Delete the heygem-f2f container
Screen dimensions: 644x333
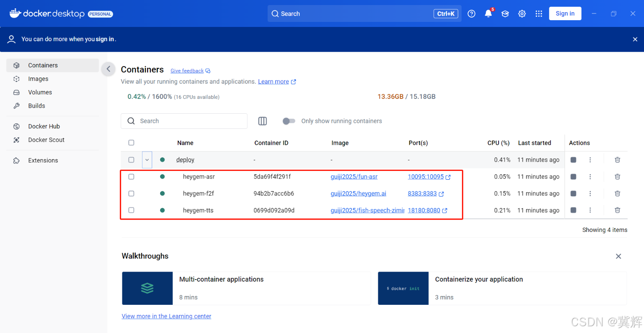click(x=618, y=194)
